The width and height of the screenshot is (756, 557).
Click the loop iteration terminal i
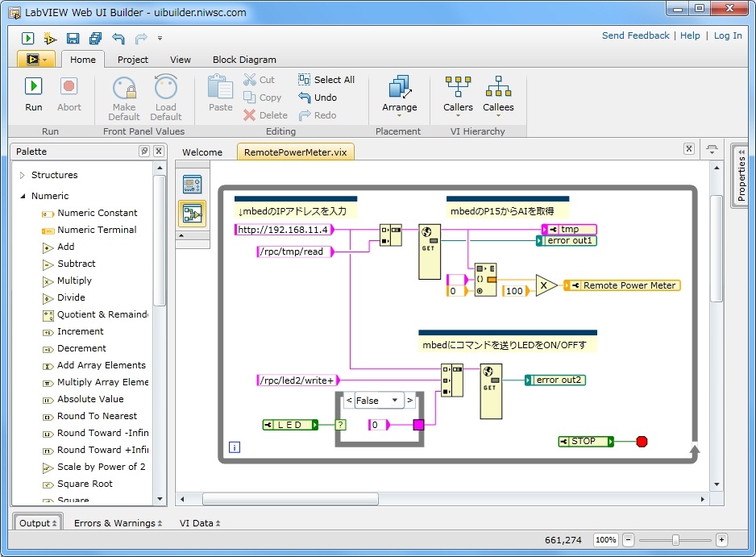tap(235, 447)
